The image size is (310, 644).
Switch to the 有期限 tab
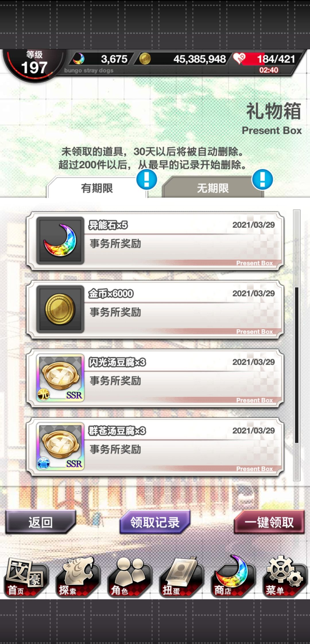point(97,188)
